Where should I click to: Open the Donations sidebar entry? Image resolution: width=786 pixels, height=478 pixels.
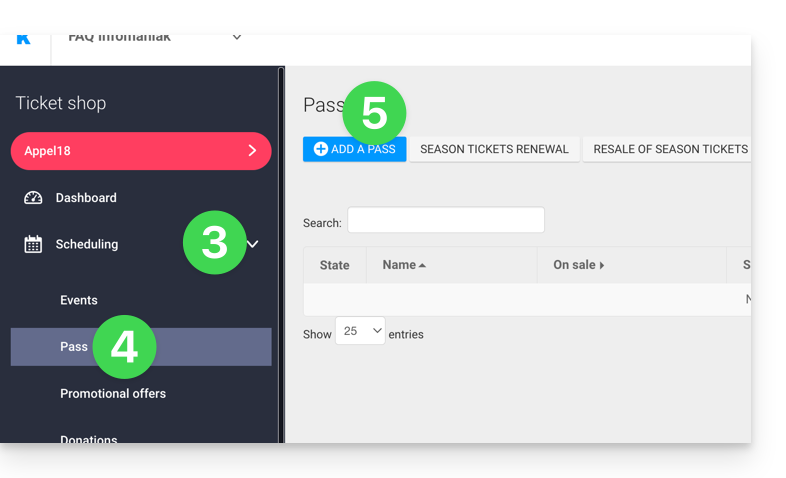coord(89,438)
